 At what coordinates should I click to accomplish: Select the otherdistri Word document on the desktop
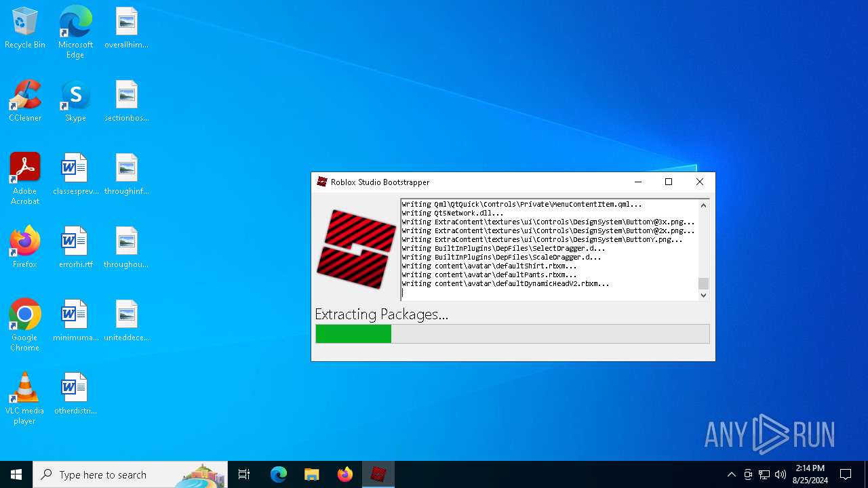pyautogui.click(x=75, y=394)
